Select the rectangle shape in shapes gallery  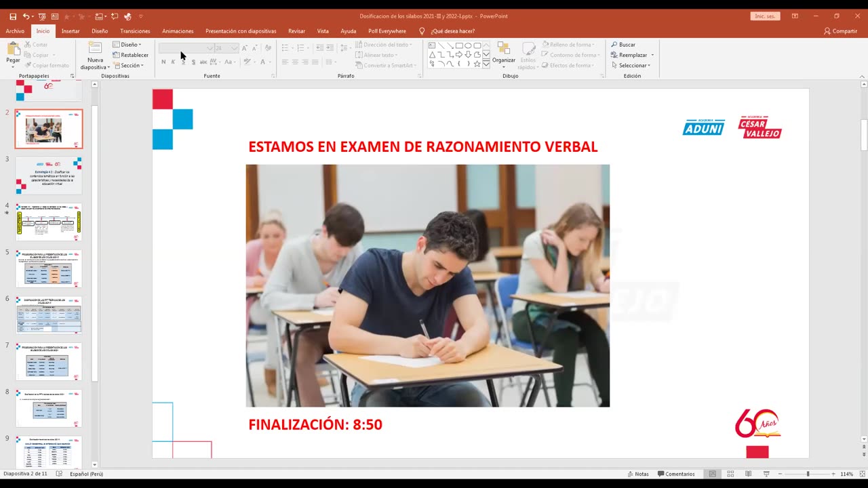click(x=459, y=45)
